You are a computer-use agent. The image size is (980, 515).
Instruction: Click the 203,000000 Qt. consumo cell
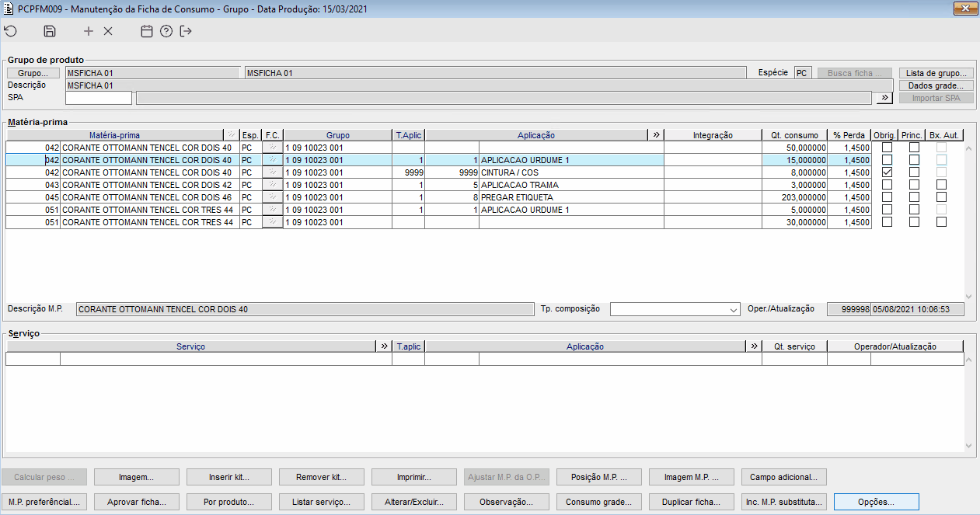(x=794, y=197)
